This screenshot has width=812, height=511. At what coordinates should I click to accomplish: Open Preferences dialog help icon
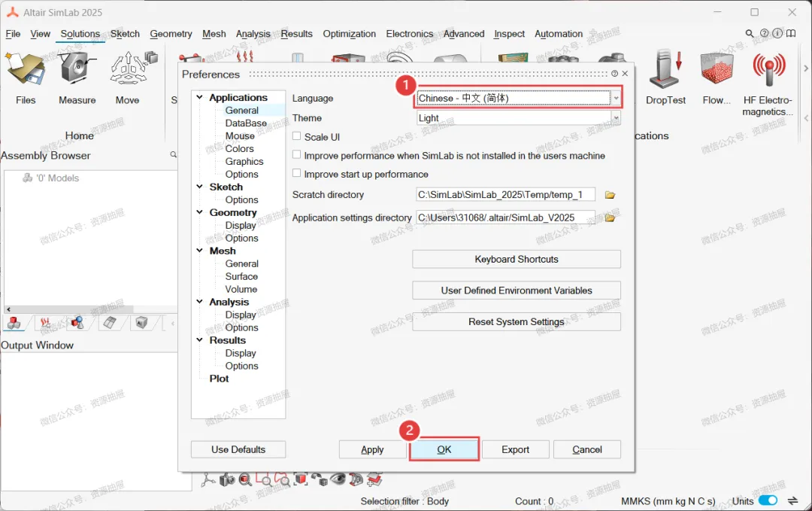point(614,74)
